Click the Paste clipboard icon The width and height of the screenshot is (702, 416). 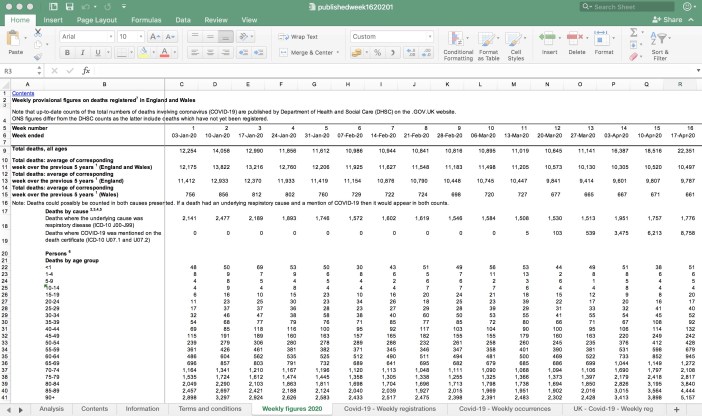point(13,39)
